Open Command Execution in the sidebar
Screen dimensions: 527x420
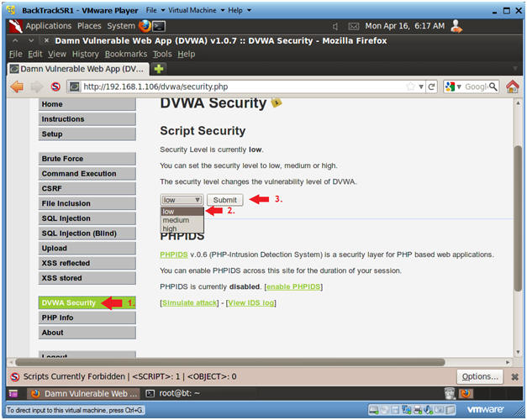coord(87,174)
